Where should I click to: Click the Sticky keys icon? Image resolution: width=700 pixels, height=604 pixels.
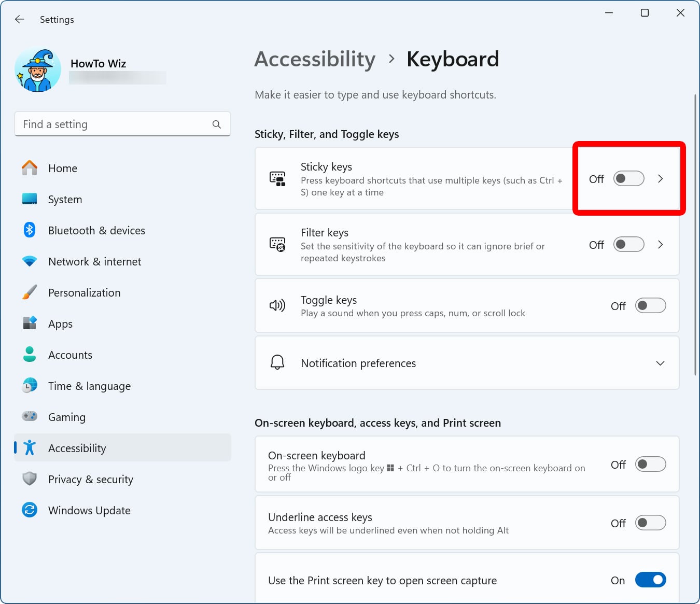click(x=277, y=178)
